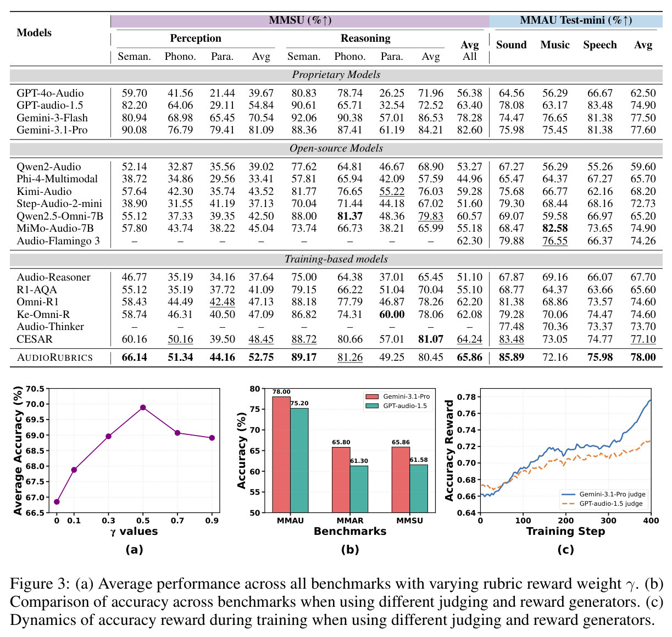The height and width of the screenshot is (637, 672).
Task: Click the "(c)" subplot label below the chart
Action: 565,550
